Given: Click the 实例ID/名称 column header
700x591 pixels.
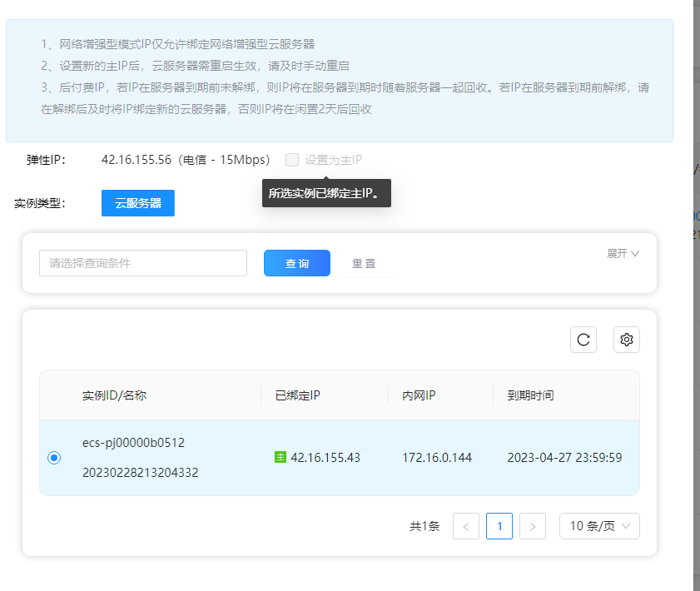Looking at the screenshot, I should pos(114,395).
